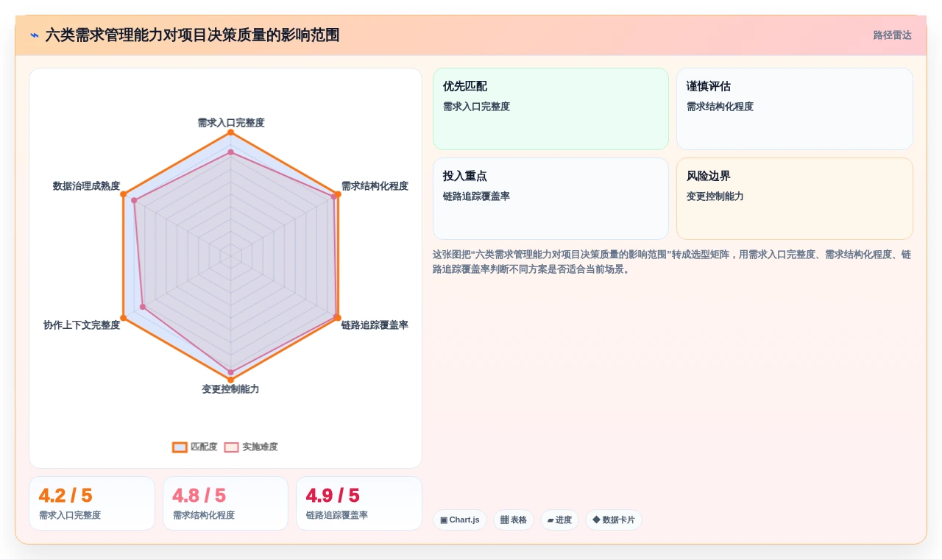Viewport: 942px width, 560px height.
Task: Click the 变更控制能力 radar axis label
Action: [x=230, y=389]
